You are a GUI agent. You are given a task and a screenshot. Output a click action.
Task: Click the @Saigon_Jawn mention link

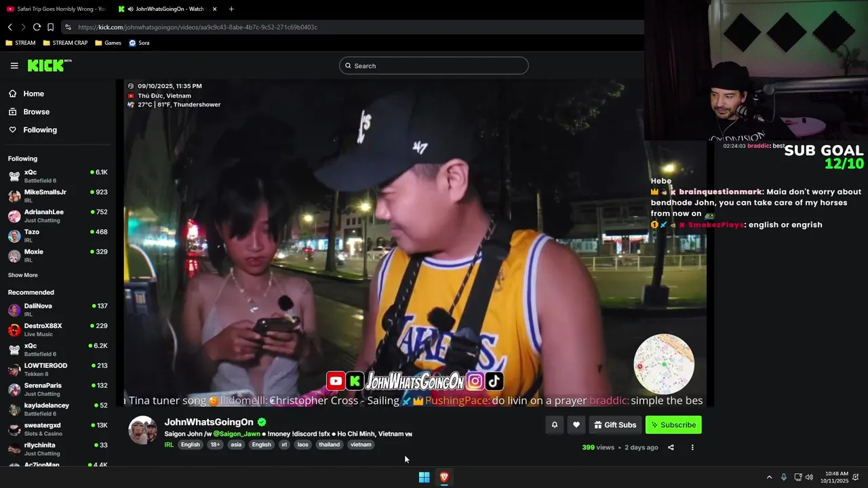click(x=237, y=434)
